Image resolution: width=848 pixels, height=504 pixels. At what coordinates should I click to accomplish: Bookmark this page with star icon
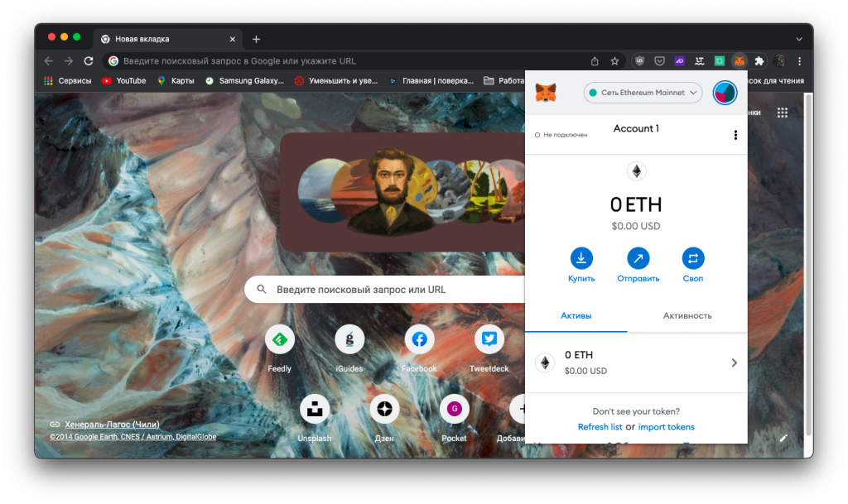(x=614, y=61)
